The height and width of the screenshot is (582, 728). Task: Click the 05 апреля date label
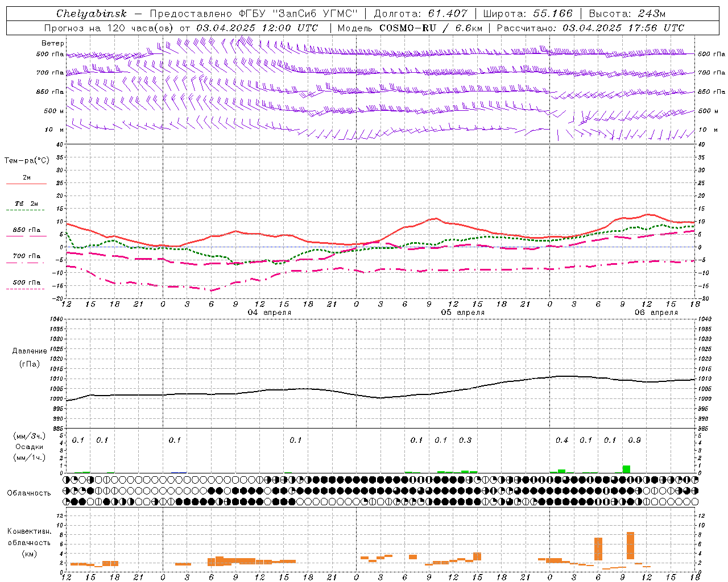tap(463, 313)
